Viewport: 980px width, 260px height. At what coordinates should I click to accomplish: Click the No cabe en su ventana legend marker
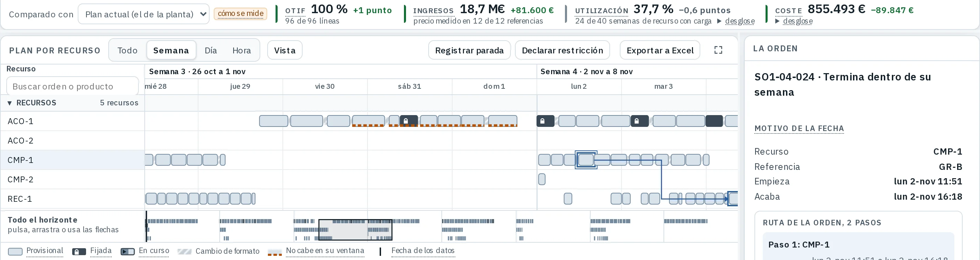click(275, 252)
